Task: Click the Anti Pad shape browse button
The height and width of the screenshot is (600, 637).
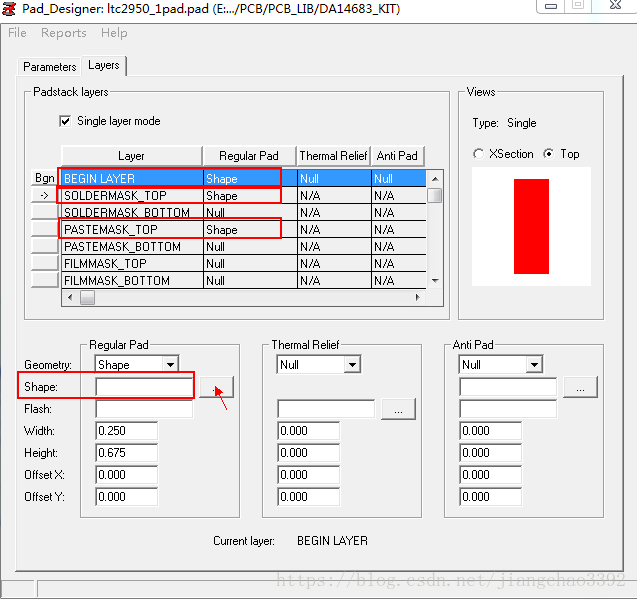Action: click(x=580, y=387)
